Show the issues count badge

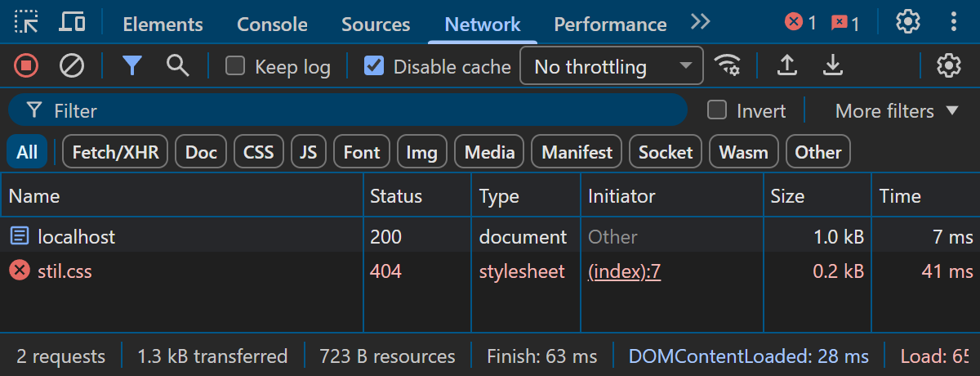pos(845,23)
